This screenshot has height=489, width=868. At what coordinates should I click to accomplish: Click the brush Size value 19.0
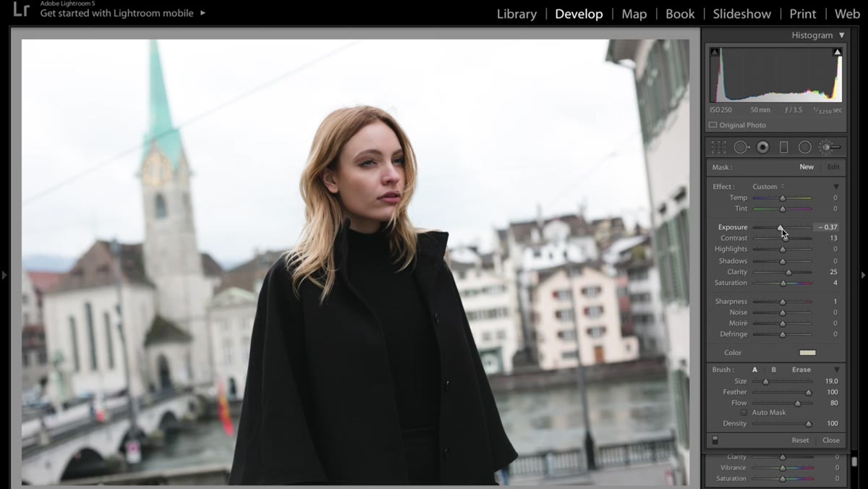click(832, 381)
